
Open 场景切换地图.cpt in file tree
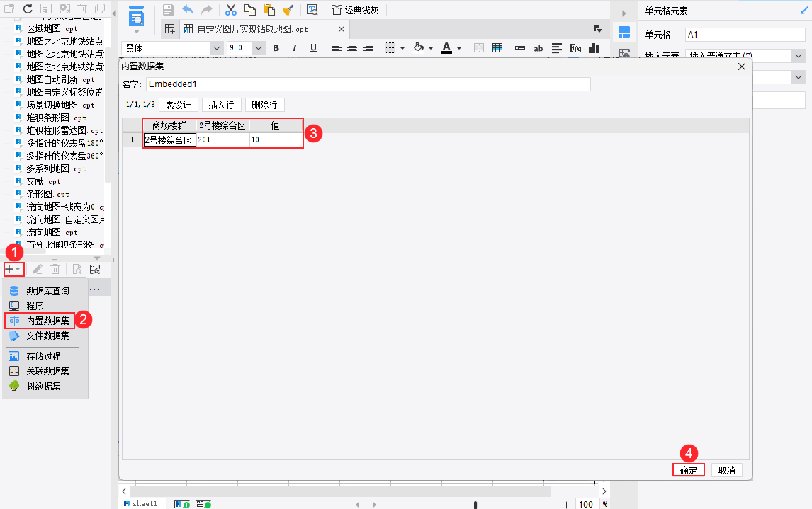pos(60,105)
